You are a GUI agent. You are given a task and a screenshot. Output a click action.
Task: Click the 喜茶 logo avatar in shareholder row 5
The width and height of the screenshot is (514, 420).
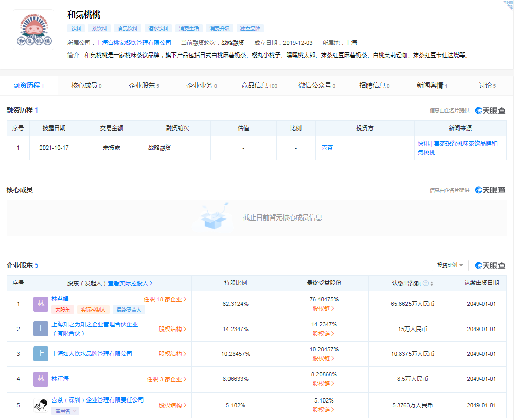(41, 405)
